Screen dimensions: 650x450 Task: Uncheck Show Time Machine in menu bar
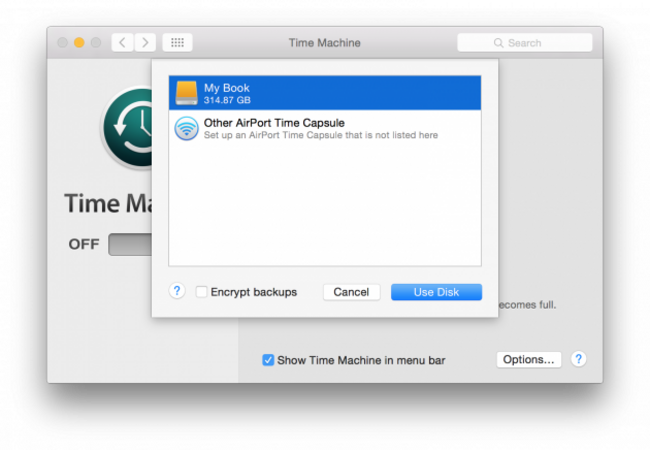[x=268, y=360]
